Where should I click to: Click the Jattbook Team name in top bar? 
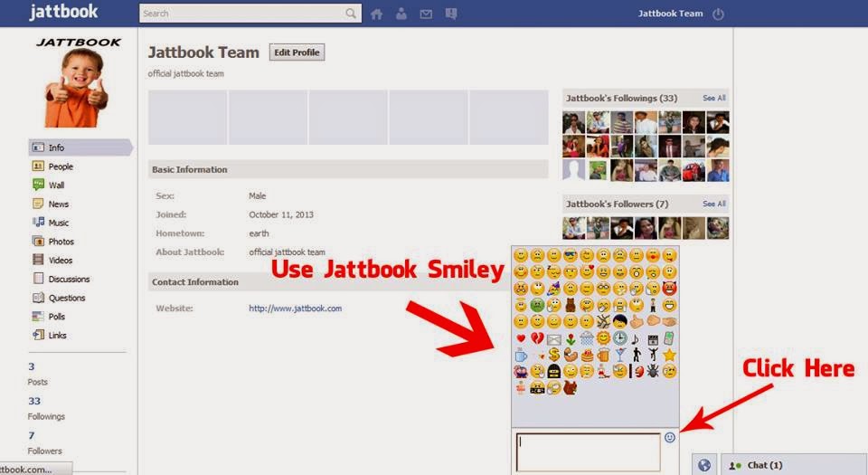(x=670, y=14)
